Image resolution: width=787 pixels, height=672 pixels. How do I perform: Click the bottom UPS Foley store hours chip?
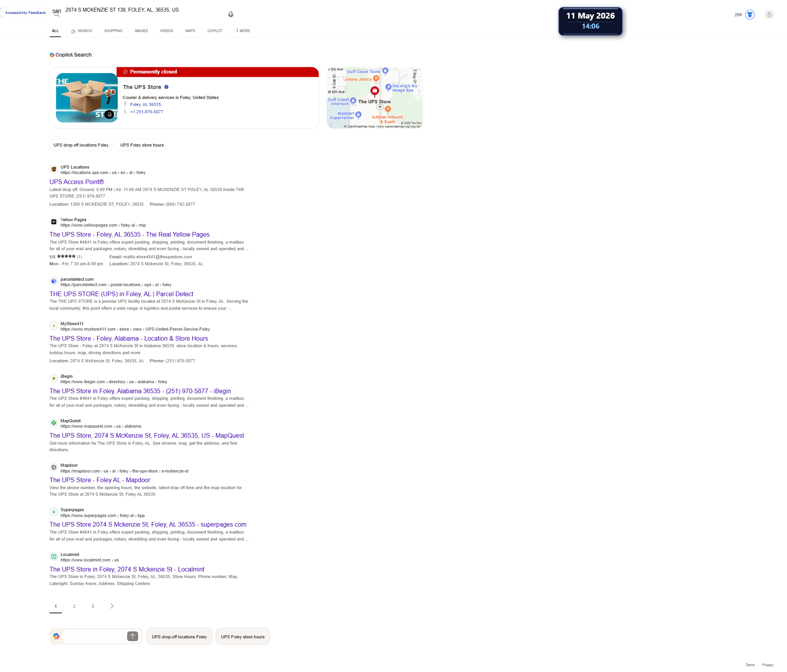point(243,636)
